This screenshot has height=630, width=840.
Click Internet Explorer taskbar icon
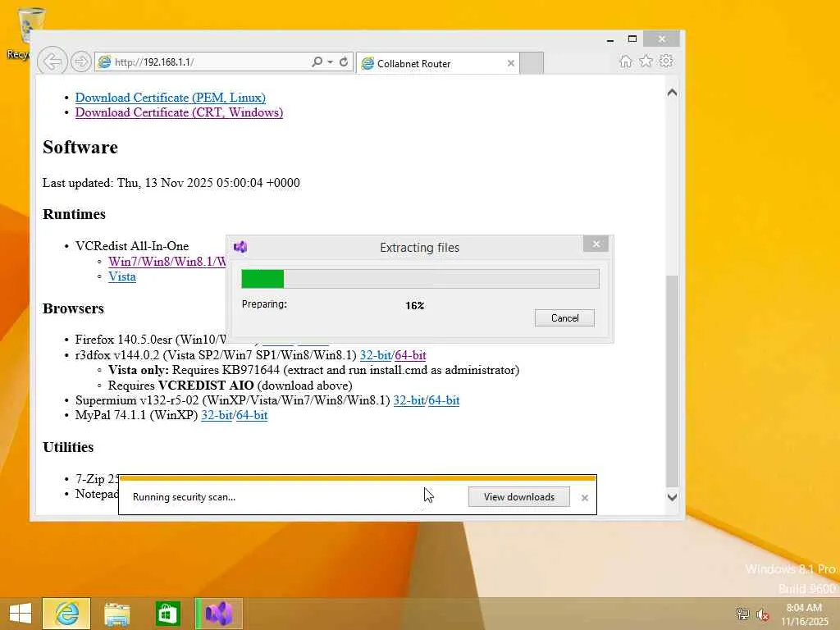[x=66, y=614]
